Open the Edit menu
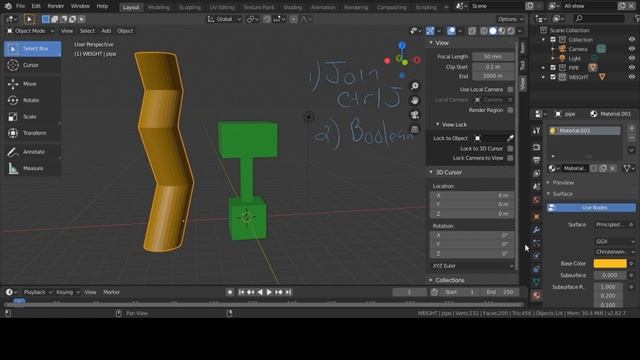The image size is (640, 360). (36, 7)
